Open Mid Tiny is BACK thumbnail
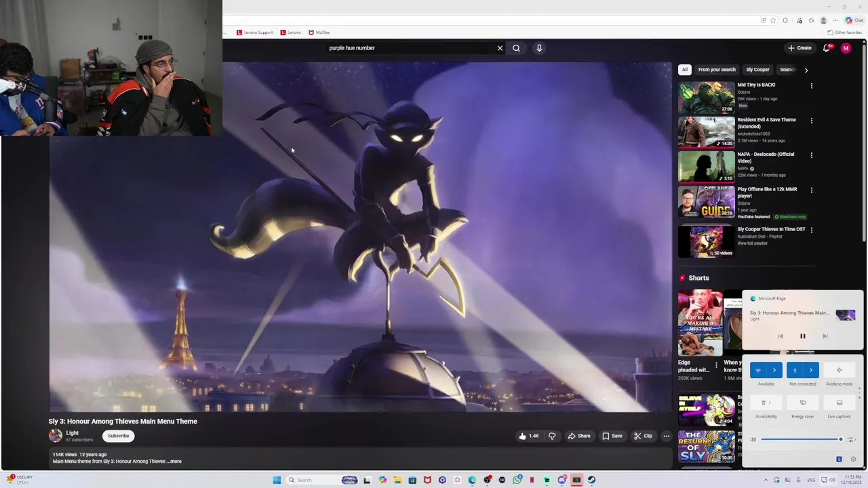Viewport: 868px width, 488px height. pyautogui.click(x=706, y=97)
